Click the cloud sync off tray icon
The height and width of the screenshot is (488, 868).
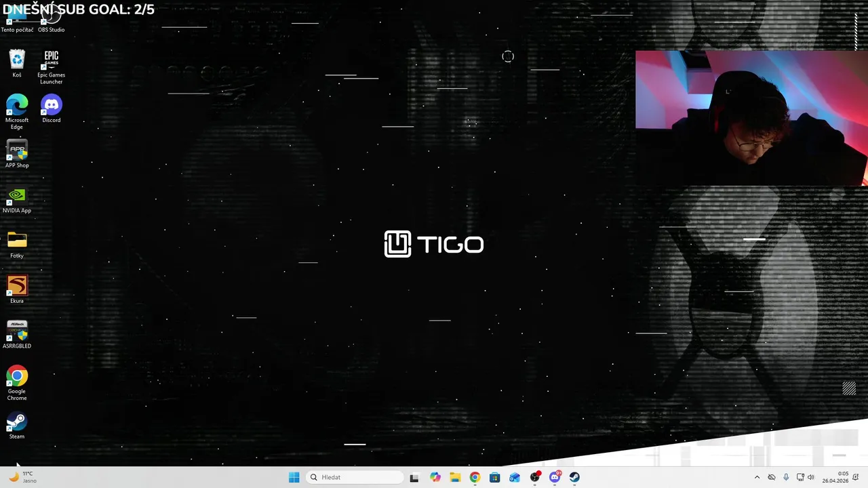click(772, 477)
